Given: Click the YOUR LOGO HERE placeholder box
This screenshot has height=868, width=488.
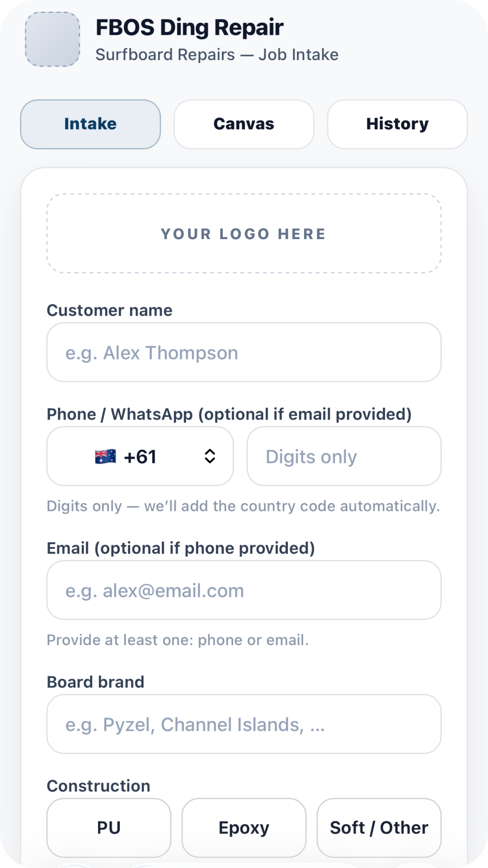Looking at the screenshot, I should [244, 234].
